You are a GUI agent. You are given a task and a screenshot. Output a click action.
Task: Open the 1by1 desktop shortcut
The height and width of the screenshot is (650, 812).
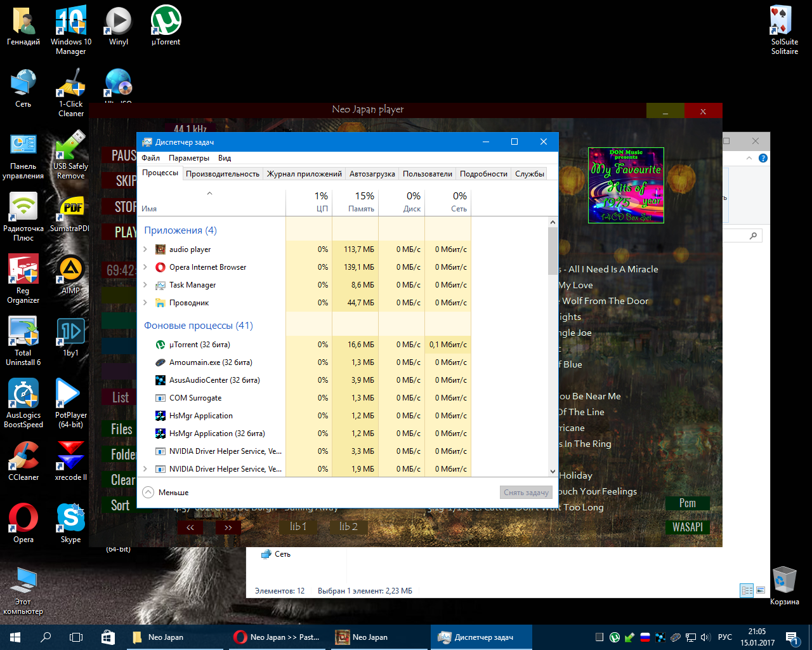pyautogui.click(x=70, y=338)
